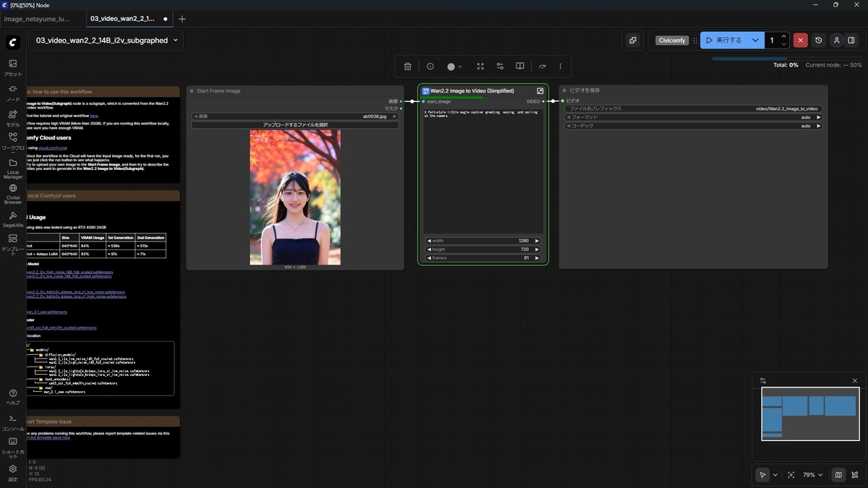
Task: Toggle the select mode cursor button
Action: (762, 475)
